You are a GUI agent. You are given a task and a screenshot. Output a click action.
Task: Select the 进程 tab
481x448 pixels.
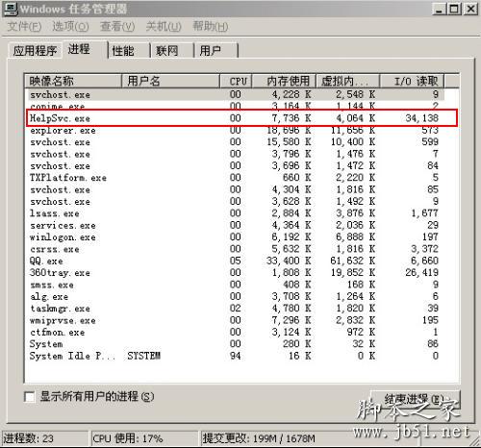click(x=86, y=50)
